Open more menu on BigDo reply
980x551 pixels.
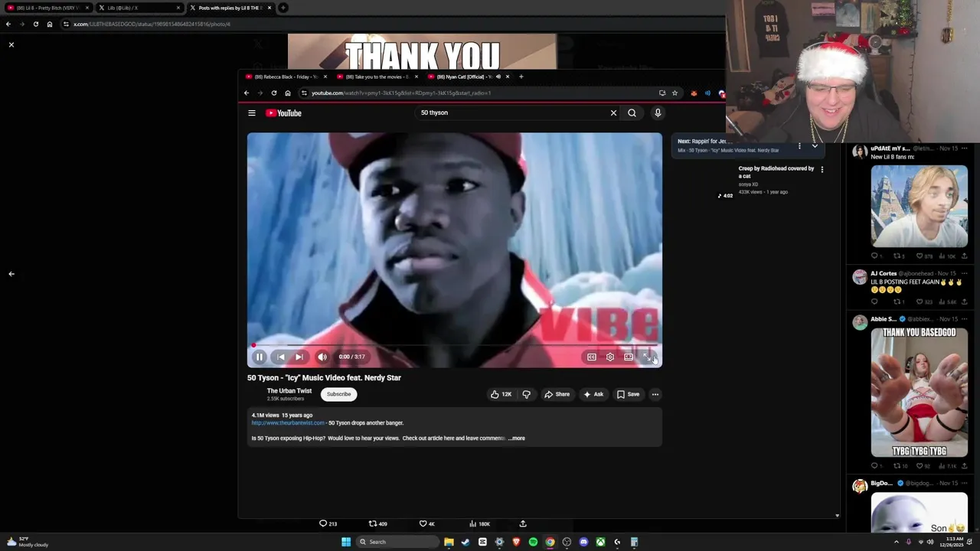pos(964,484)
